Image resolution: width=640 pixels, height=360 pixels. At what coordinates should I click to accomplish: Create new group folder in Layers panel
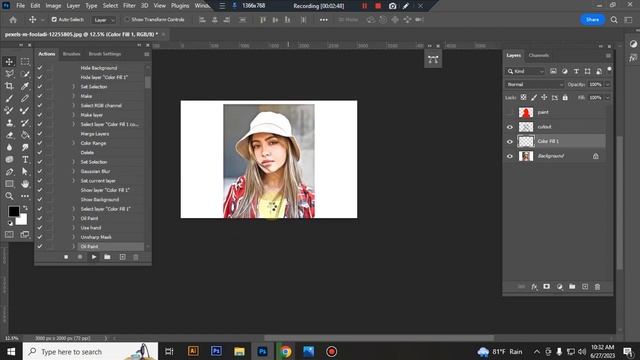pos(572,287)
